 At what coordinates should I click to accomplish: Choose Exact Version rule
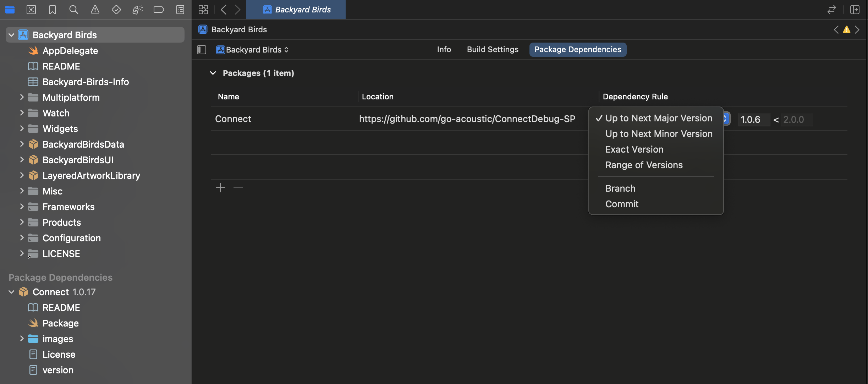tap(656, 149)
